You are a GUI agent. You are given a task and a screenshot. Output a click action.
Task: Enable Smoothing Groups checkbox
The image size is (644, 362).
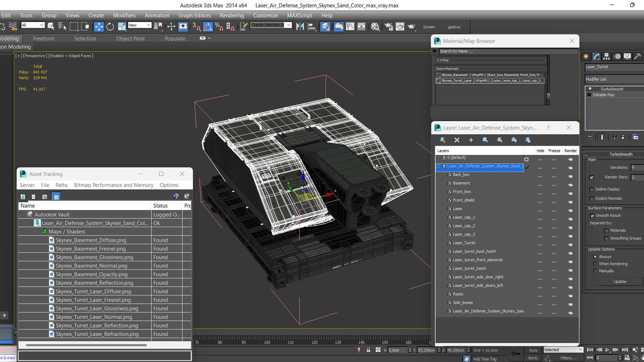point(606,238)
